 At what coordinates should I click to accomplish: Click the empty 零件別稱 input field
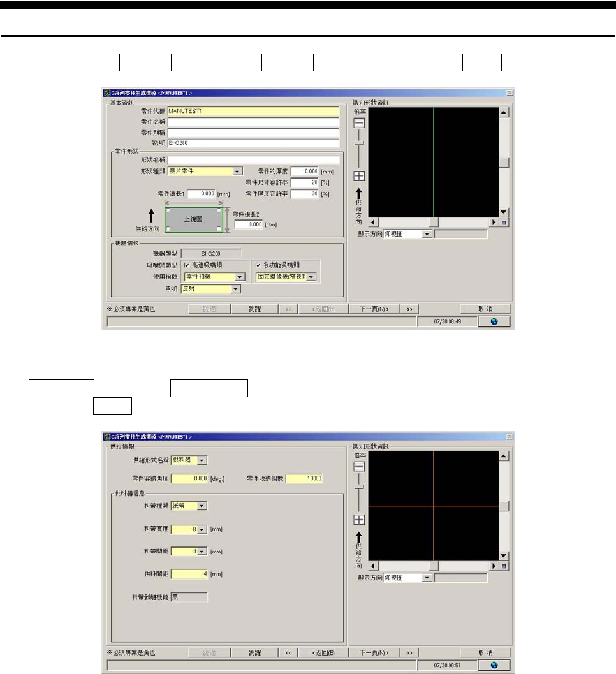[253, 133]
